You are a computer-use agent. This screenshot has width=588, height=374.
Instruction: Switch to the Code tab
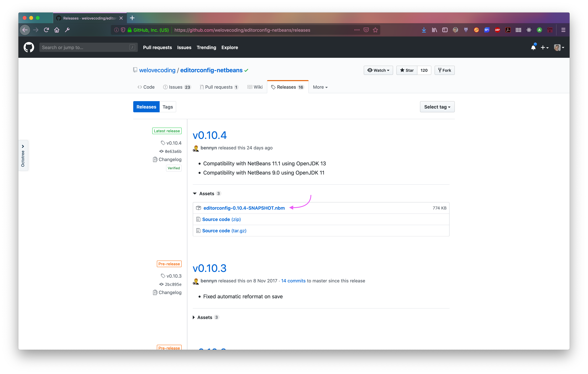[146, 87]
